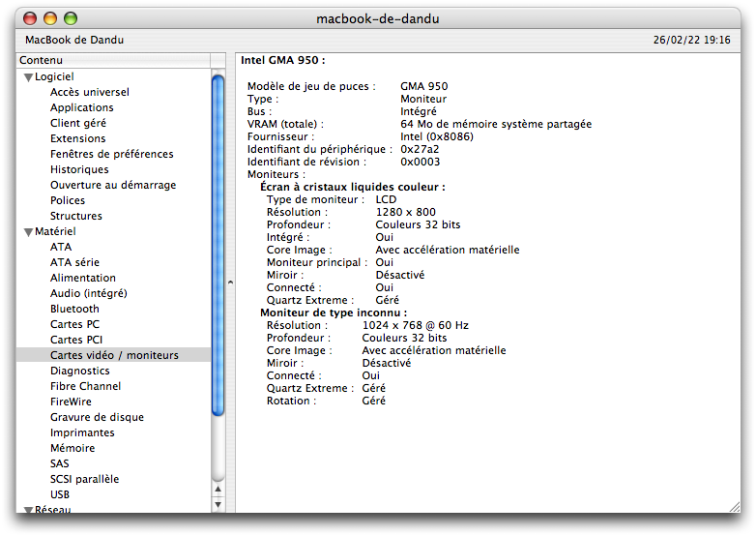The height and width of the screenshot is (536, 756).
Task: Close the window with red button
Action: [30, 18]
